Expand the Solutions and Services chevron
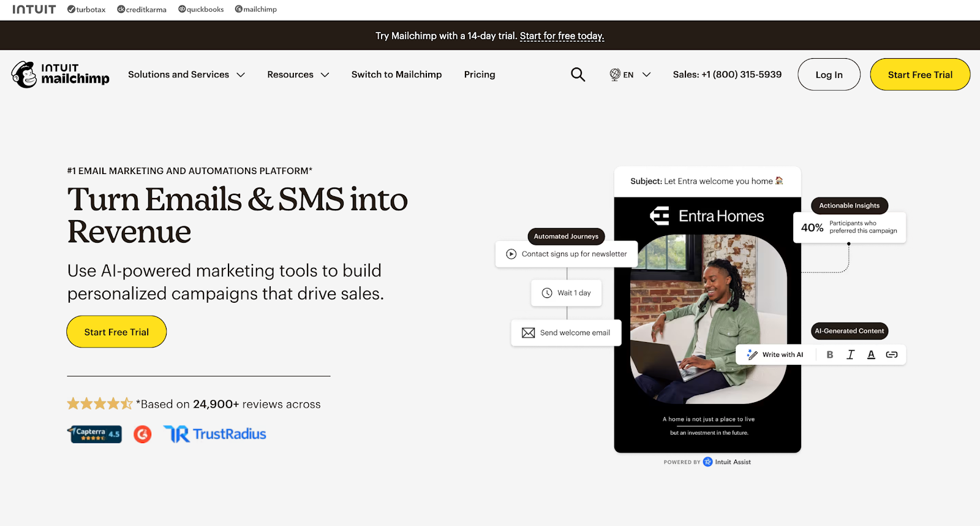This screenshot has width=980, height=526. (241, 75)
